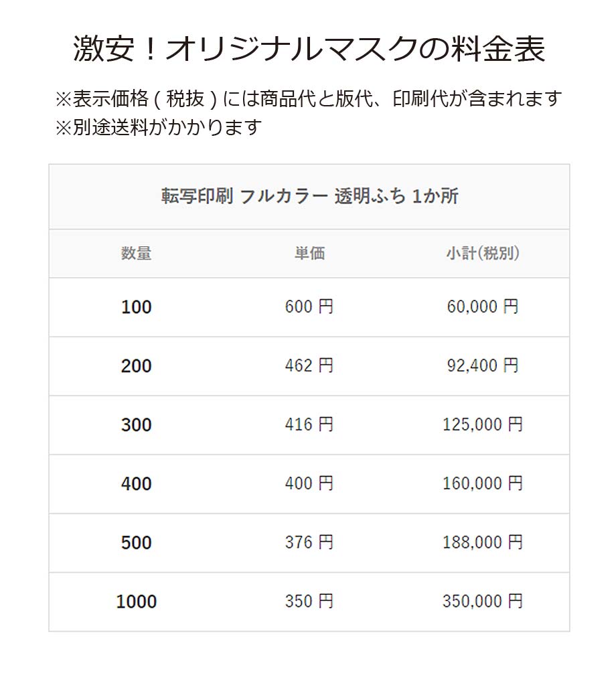This screenshot has width=616, height=696.
Task: Select the quantity 200 cell
Action: 136,366
